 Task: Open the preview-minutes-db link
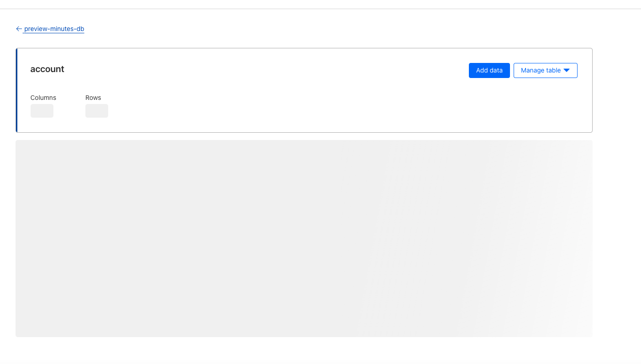point(54,29)
